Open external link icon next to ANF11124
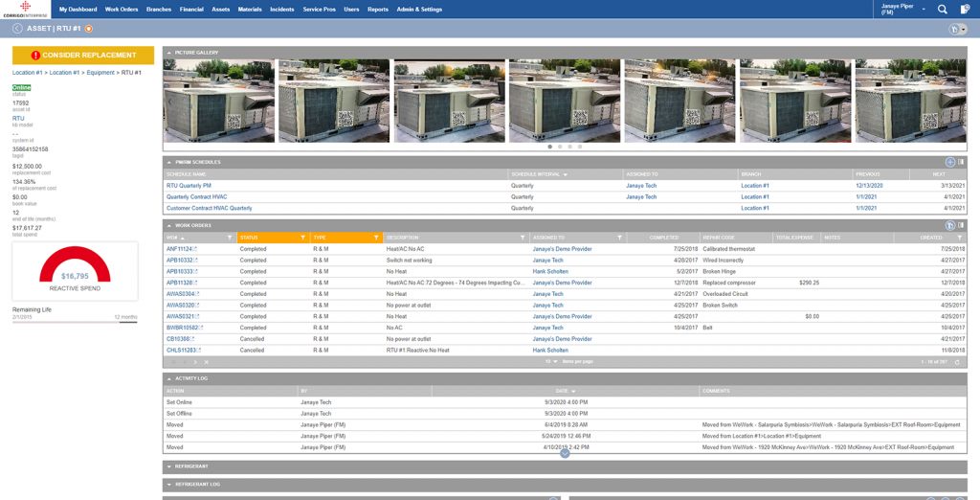Viewport: 980px width, 500px height. click(195, 249)
